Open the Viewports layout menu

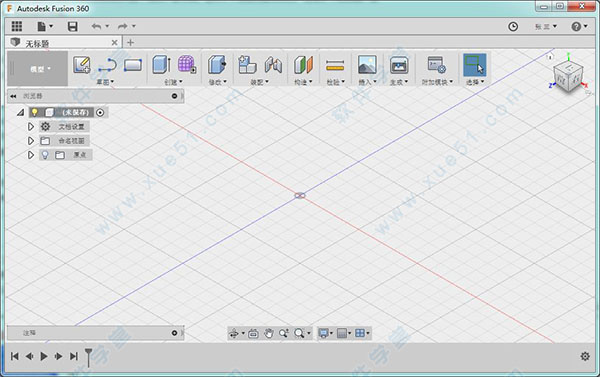362,333
